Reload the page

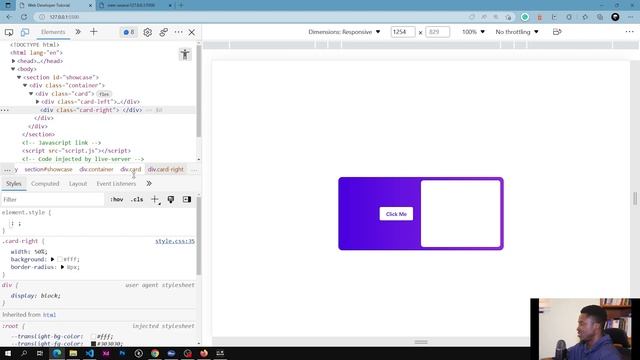tap(24, 17)
